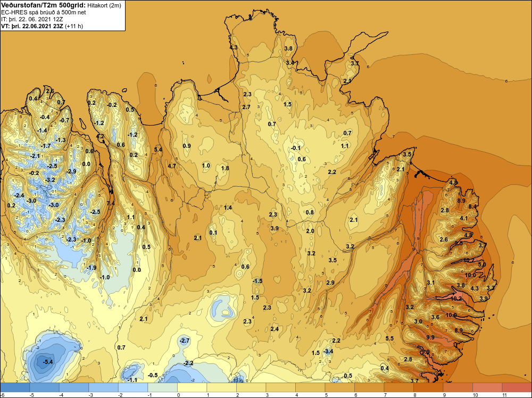
Task: Select the legend color between 10 and 11
Action: click(487, 387)
